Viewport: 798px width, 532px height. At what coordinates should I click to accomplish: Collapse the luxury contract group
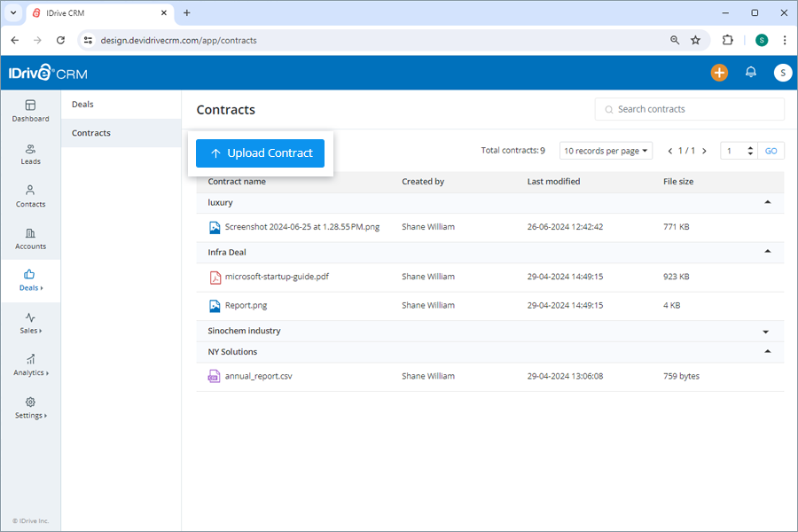[x=766, y=202]
